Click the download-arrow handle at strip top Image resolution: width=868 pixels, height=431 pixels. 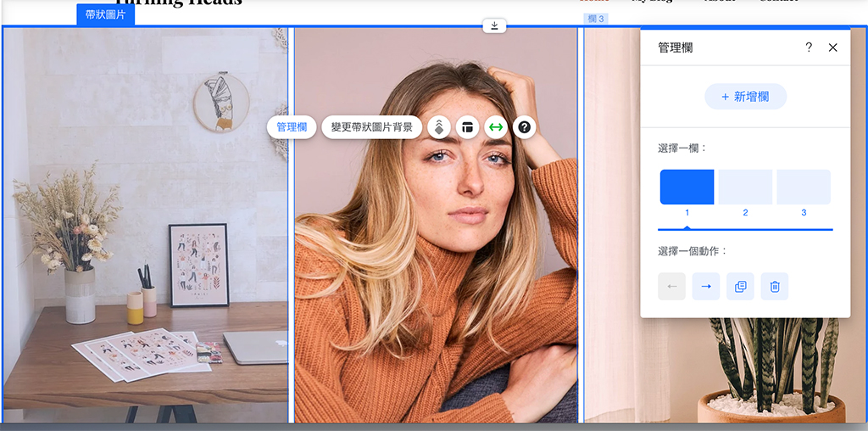click(494, 26)
